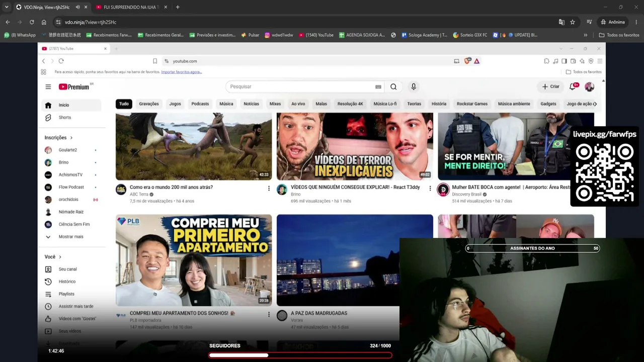Open YouTube notifications bell
Image resolution: width=644 pixels, height=362 pixels.
[573, 86]
